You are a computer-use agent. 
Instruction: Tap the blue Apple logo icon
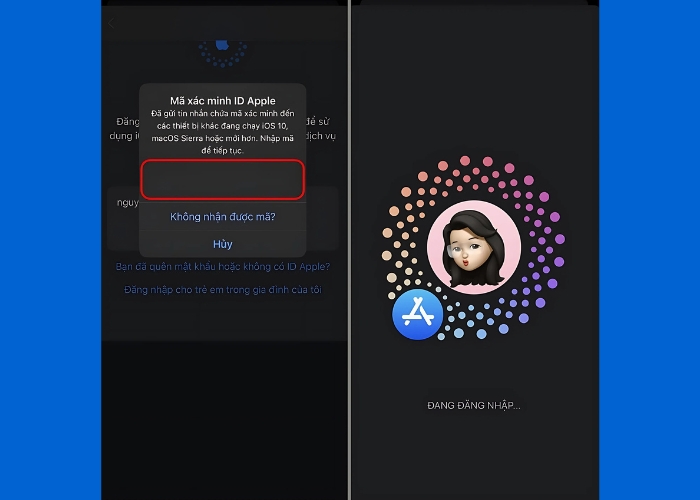click(222, 45)
